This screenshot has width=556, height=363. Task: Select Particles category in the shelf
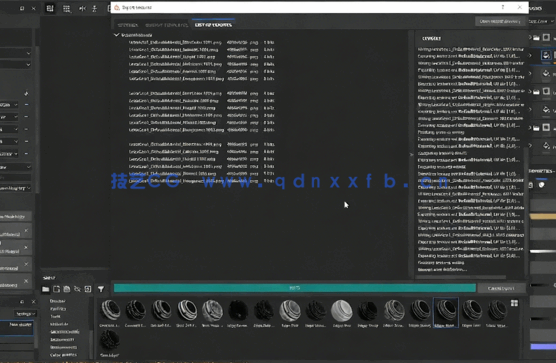pos(58,309)
